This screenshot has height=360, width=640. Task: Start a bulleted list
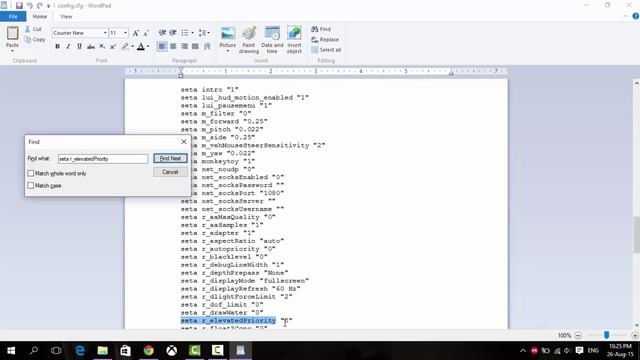point(185,33)
